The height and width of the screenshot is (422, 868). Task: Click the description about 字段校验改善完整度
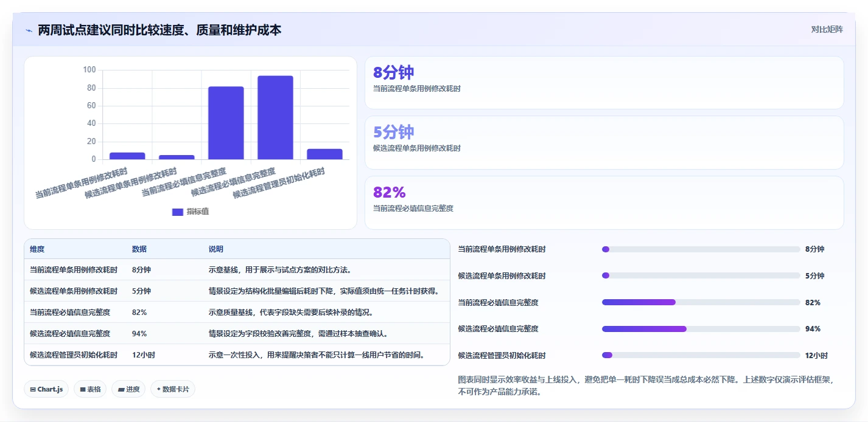pos(298,333)
